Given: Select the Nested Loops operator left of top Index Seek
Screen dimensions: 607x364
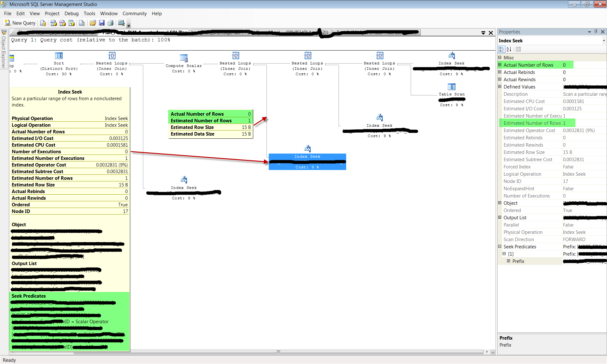Looking at the screenshot, I should 379,64.
